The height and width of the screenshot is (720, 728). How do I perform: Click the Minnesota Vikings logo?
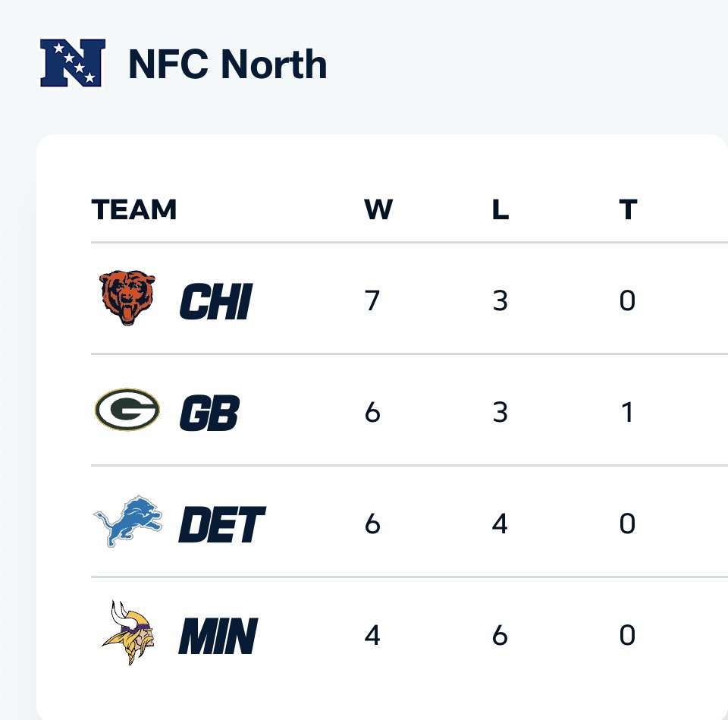pos(127,634)
